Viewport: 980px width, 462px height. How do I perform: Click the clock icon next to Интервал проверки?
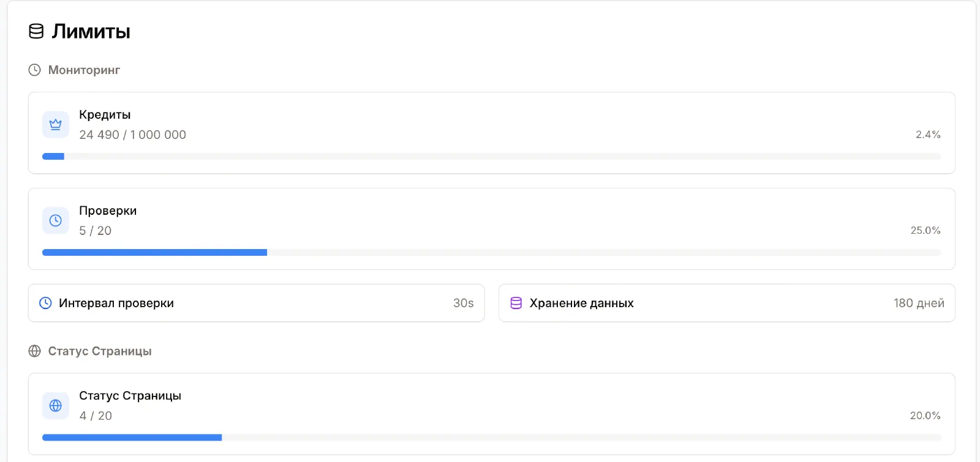click(x=45, y=303)
